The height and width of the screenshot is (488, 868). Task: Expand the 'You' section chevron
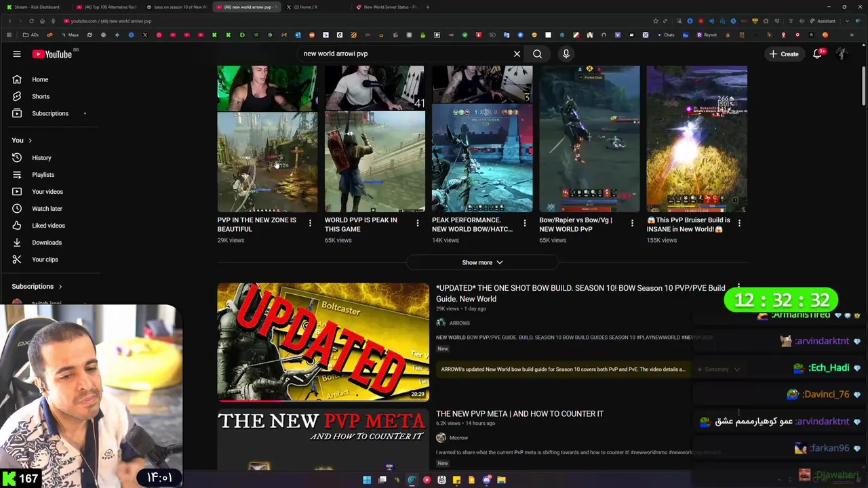pyautogui.click(x=30, y=140)
